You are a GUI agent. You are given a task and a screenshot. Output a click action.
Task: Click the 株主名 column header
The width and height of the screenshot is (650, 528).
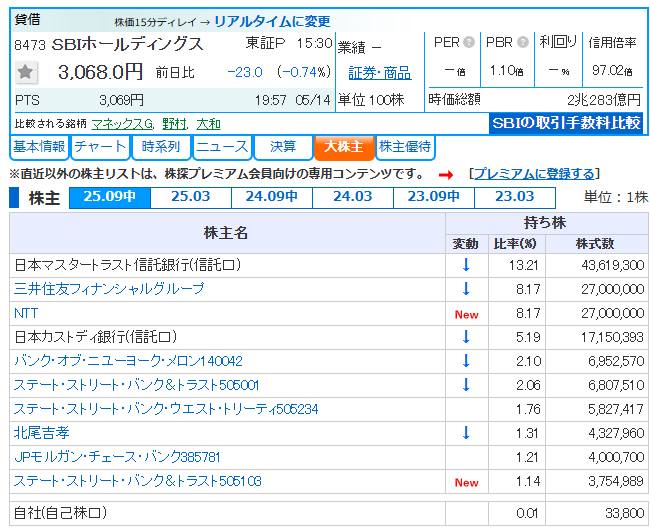[226, 233]
